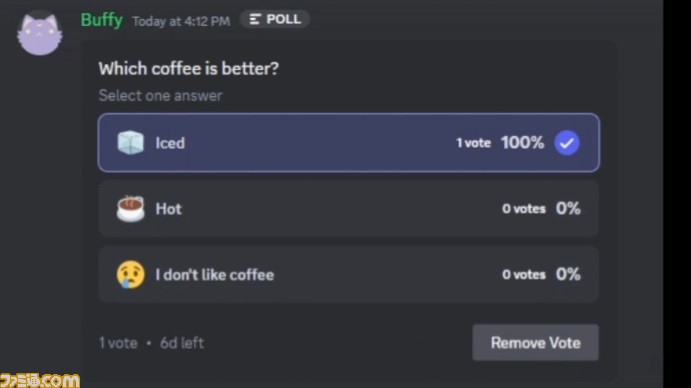The width and height of the screenshot is (691, 388).
Task: Click Buffy's cat avatar
Action: [40, 33]
